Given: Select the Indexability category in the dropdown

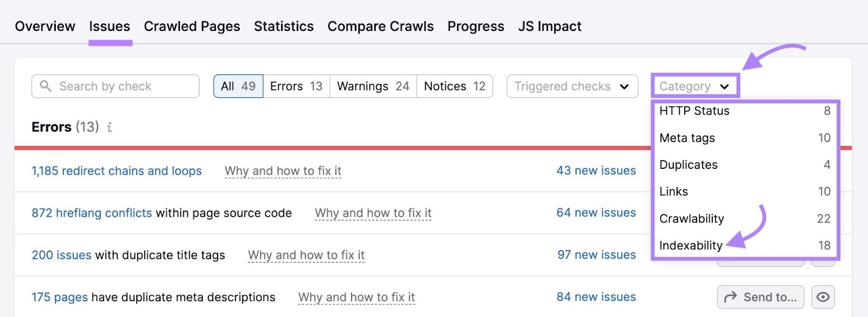Looking at the screenshot, I should 691,245.
